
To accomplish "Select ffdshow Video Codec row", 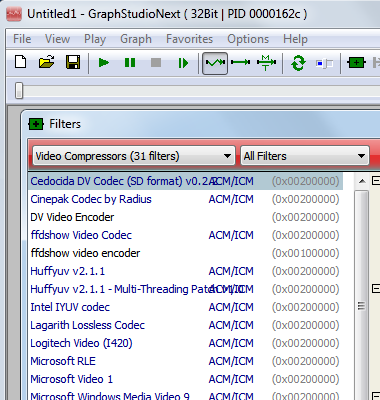I will (185, 235).
